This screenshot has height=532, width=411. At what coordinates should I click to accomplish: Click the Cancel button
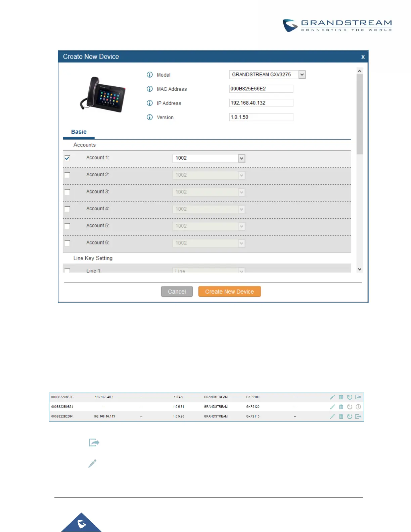point(177,292)
